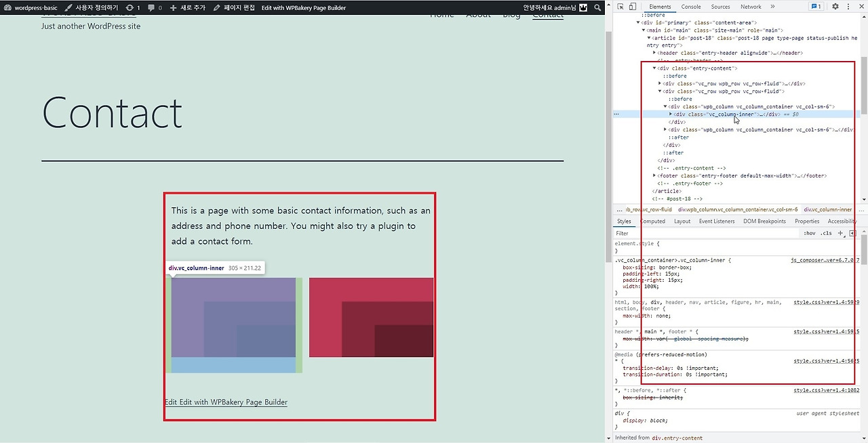The height and width of the screenshot is (443, 868).
Task: Close the DevTools panel
Action: click(x=861, y=7)
